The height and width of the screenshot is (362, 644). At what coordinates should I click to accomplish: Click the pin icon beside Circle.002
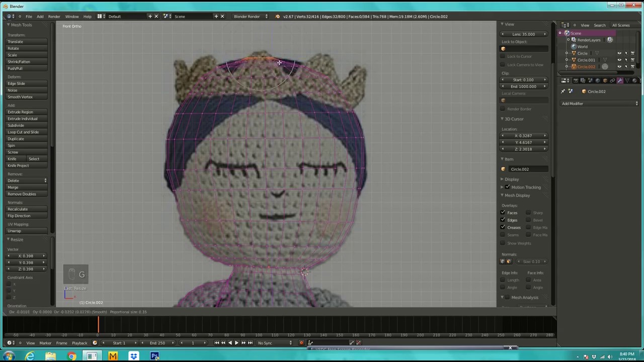click(563, 92)
